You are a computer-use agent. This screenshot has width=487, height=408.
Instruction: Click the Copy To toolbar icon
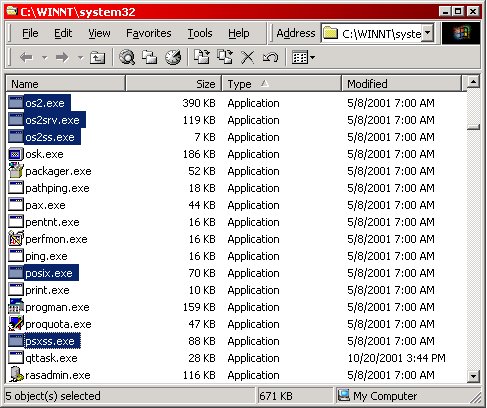click(225, 57)
